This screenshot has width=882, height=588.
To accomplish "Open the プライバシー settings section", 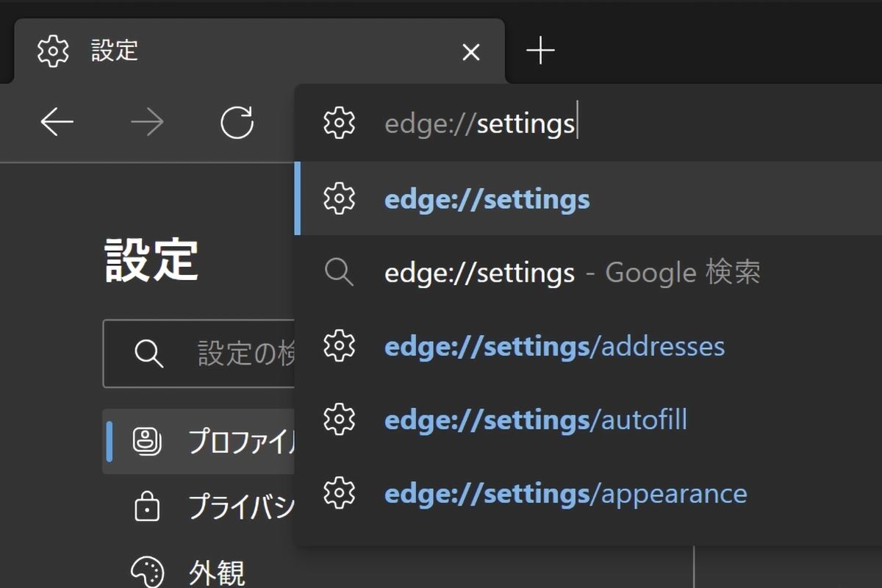I will (x=199, y=507).
